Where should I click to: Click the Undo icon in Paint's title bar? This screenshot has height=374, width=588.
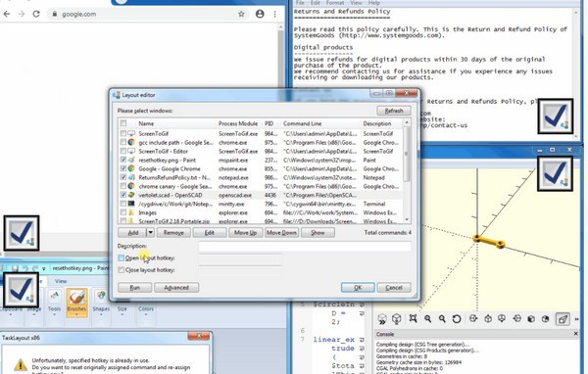pyautogui.click(x=25, y=268)
